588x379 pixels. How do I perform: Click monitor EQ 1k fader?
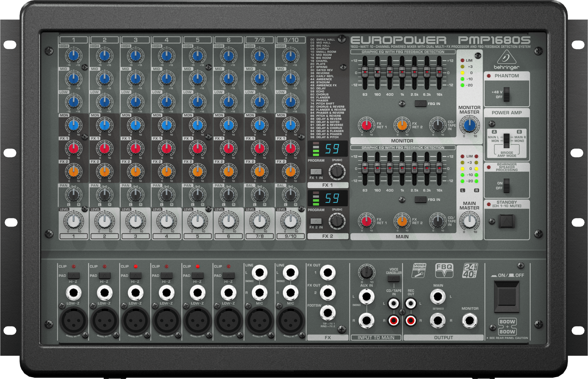(402, 72)
